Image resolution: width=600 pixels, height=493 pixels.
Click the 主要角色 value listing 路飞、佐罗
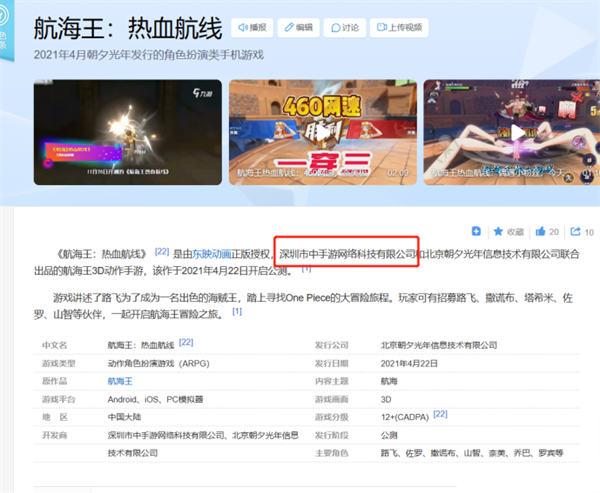coord(472,453)
